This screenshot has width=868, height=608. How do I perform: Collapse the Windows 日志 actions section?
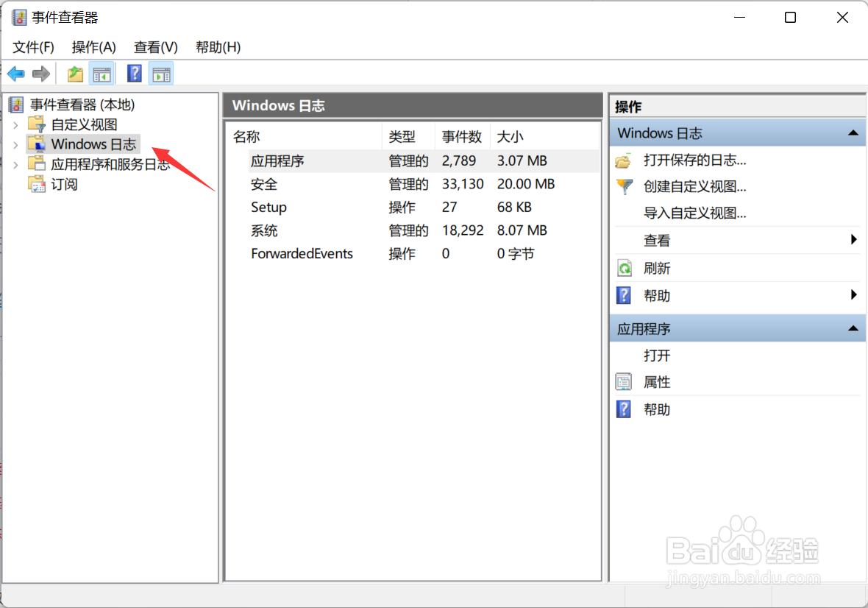click(853, 133)
